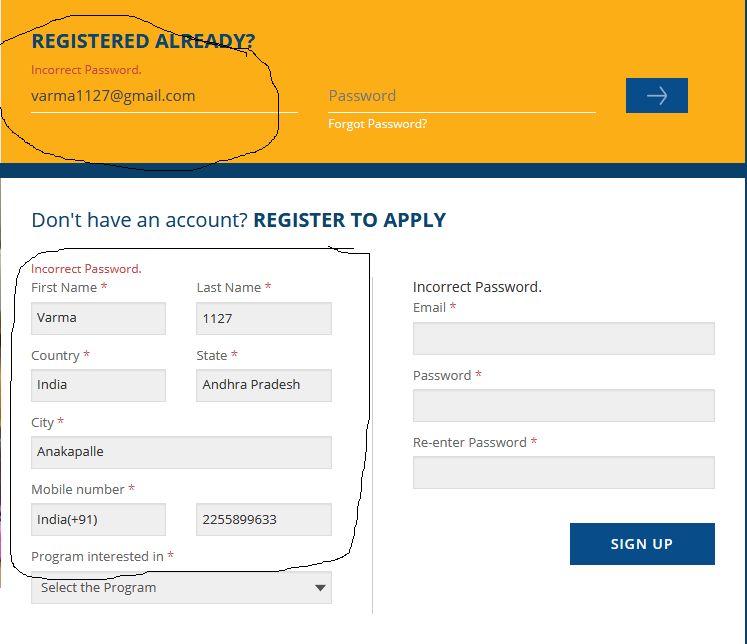Click the Program interested in label
Image resolution: width=747 pixels, height=644 pixels.
(x=97, y=556)
